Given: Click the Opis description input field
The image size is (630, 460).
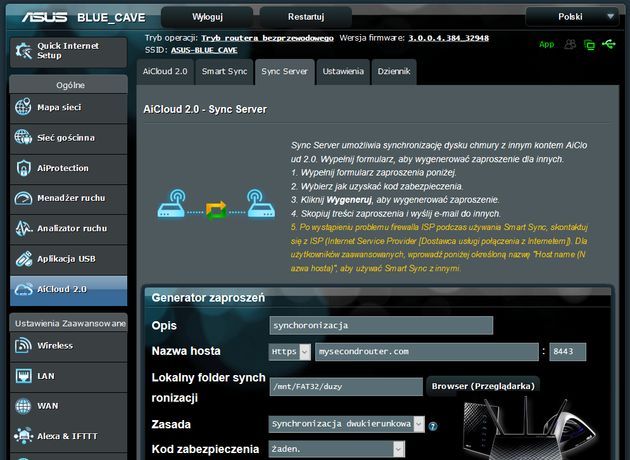Looking at the screenshot, I should click(381, 325).
